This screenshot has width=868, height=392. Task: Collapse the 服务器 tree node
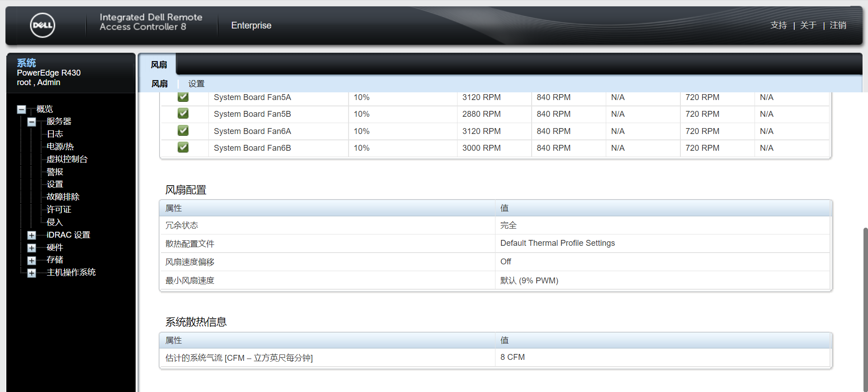pyautogui.click(x=32, y=122)
